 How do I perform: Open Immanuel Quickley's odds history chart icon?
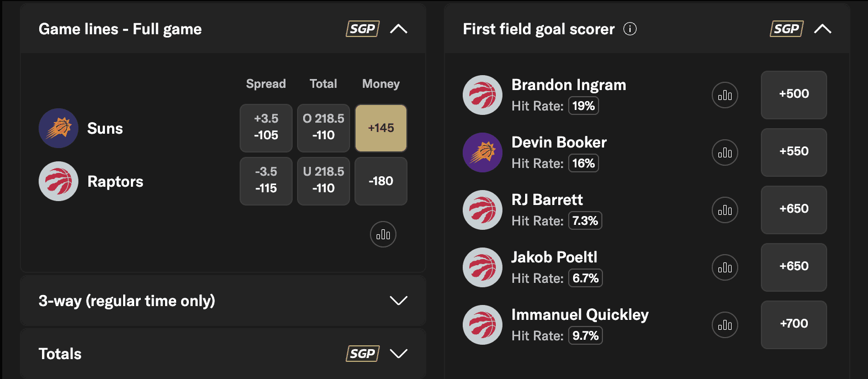tap(724, 325)
